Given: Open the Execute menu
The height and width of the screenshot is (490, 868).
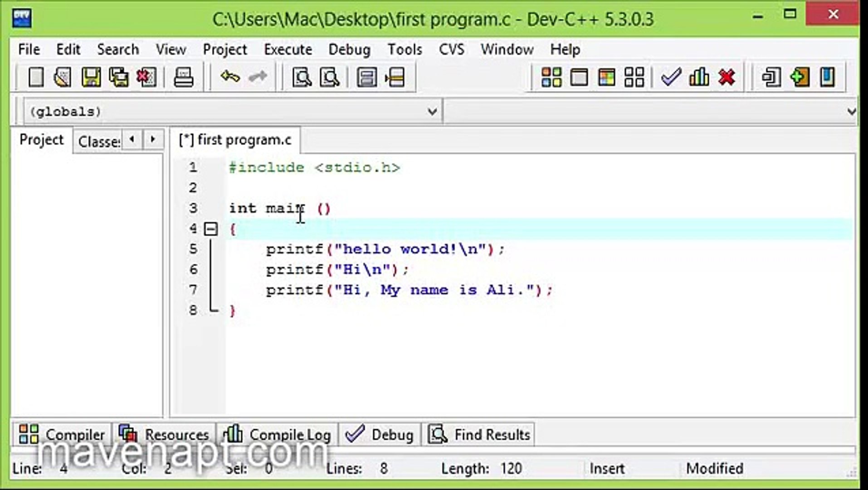Looking at the screenshot, I should coord(288,49).
